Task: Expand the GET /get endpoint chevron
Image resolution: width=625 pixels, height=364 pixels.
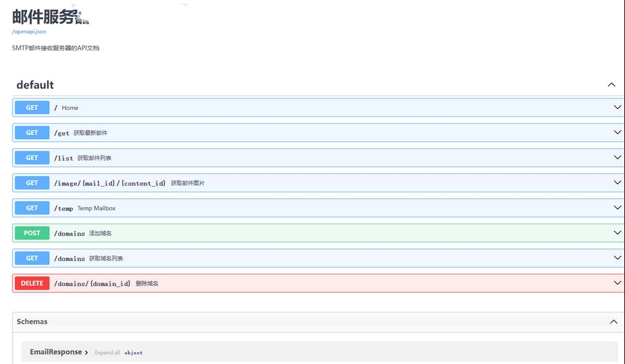Action: point(618,132)
